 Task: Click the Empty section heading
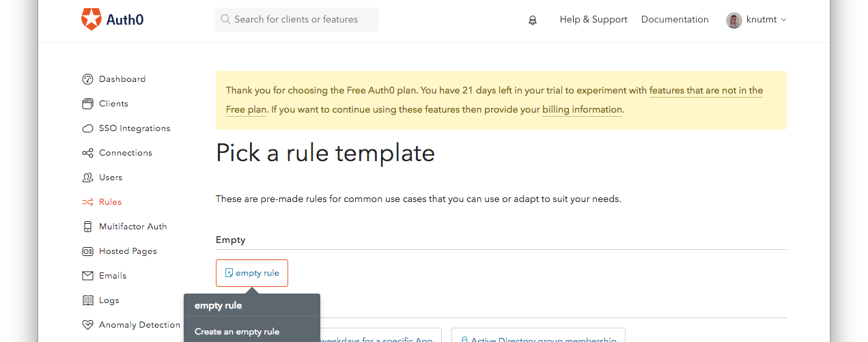pyautogui.click(x=231, y=240)
